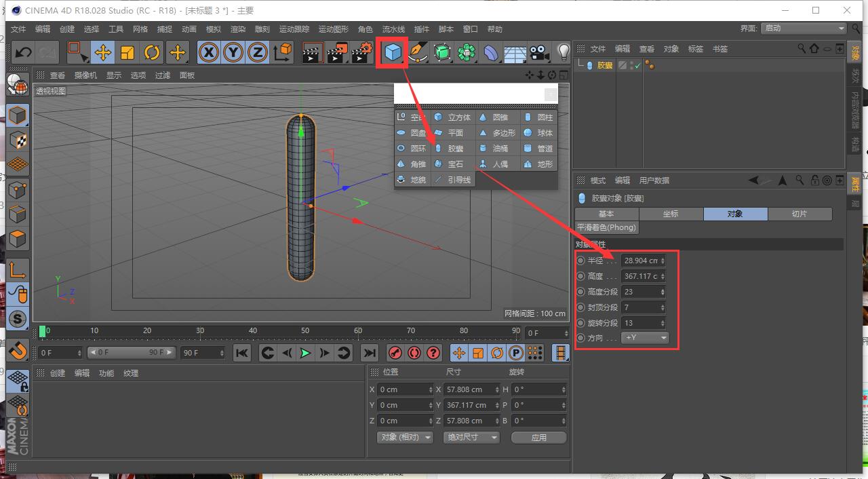The height and width of the screenshot is (479, 868).
Task: Select the Rotate tool icon
Action: point(152,52)
